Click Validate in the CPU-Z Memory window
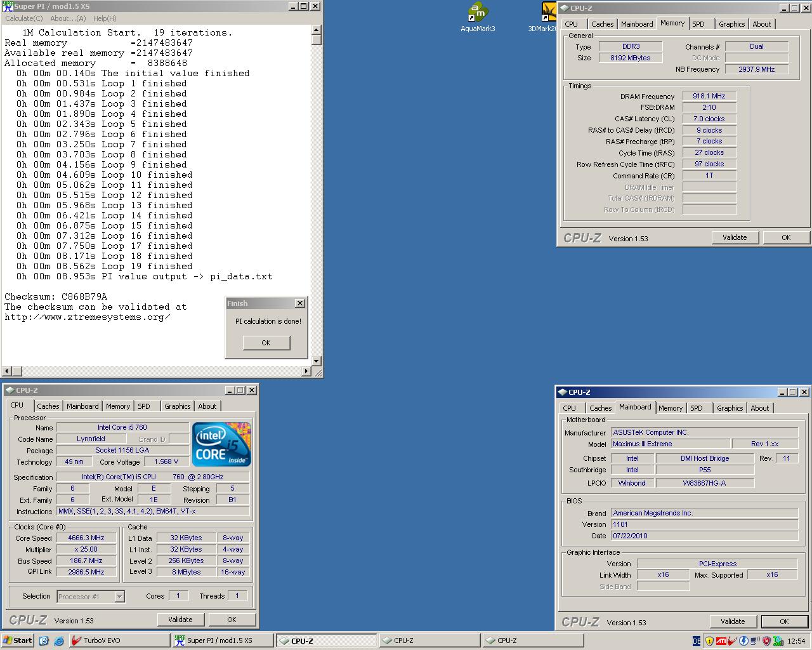This screenshot has height=650, width=812. 735,237
